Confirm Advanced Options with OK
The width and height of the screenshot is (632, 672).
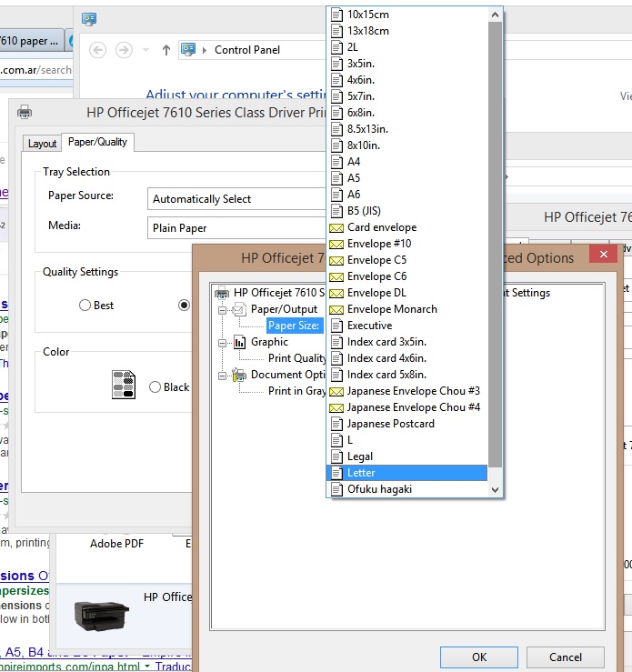point(479,657)
